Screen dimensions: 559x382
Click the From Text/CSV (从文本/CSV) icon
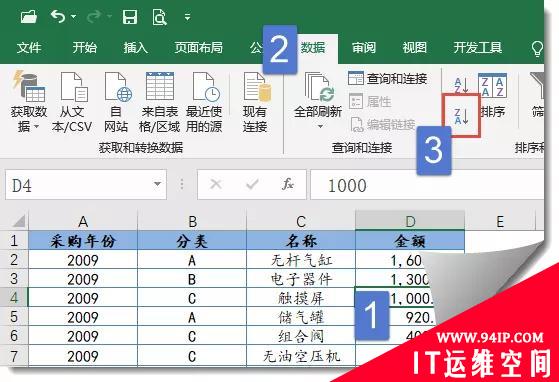coord(73,87)
